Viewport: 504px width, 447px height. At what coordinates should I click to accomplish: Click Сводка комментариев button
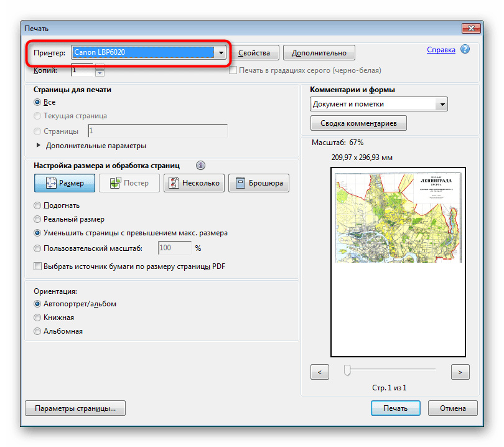coord(358,123)
